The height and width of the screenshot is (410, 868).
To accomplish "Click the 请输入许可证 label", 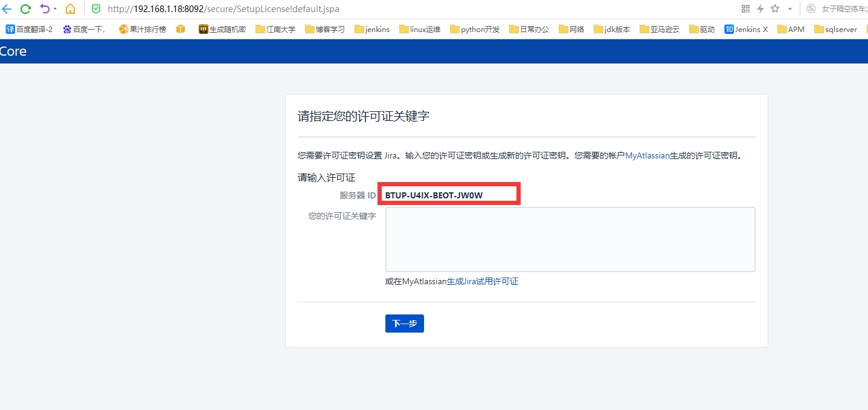I will 326,177.
